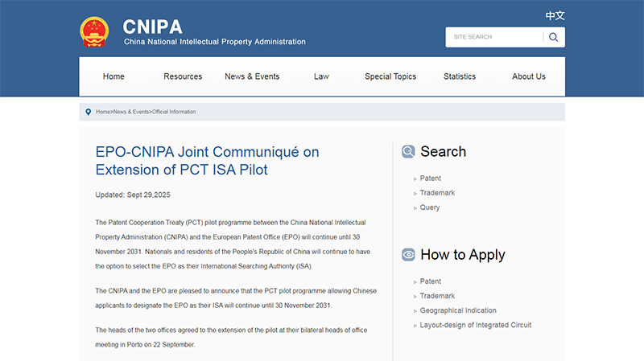The image size is (644, 361).
Task: Open the Home menu item
Action: (x=114, y=76)
